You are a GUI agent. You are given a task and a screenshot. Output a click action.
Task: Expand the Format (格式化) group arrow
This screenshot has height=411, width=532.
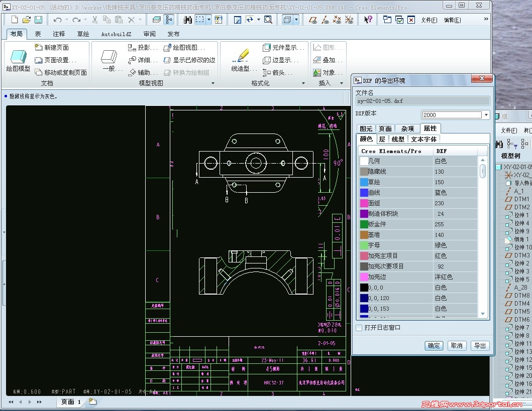(x=303, y=83)
